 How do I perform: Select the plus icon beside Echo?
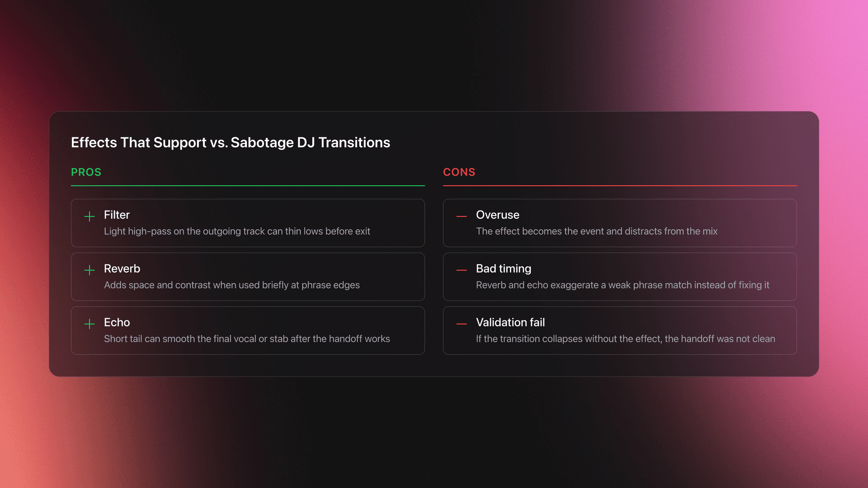coord(90,324)
